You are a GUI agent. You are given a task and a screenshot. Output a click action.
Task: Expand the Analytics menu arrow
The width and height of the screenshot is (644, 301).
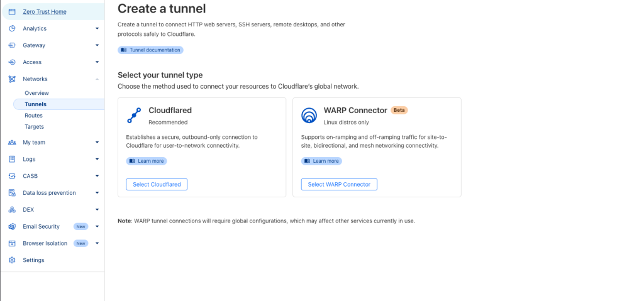(x=97, y=28)
